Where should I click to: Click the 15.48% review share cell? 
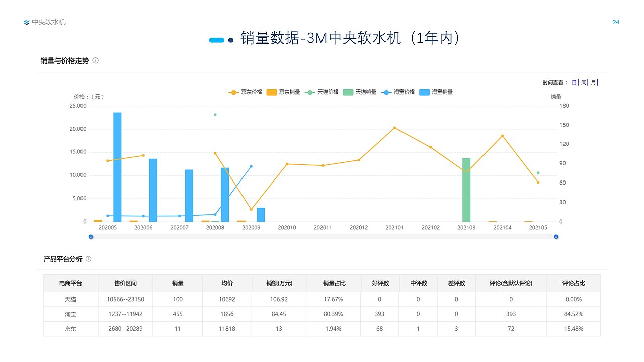pos(573,329)
